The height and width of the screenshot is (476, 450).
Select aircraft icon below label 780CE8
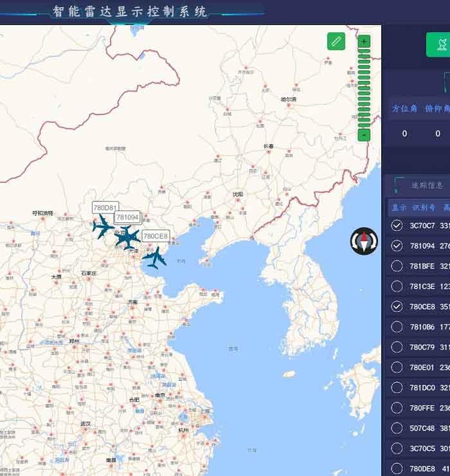point(154,258)
